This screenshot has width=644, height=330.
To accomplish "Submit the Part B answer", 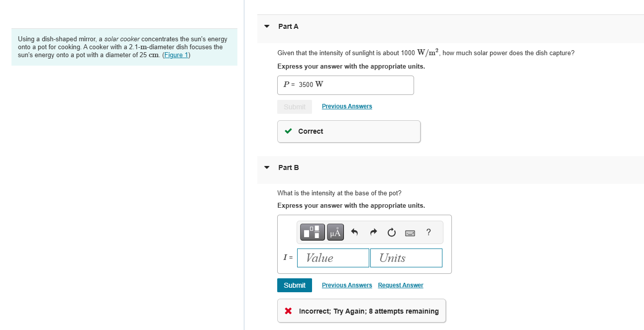I will [x=295, y=285].
